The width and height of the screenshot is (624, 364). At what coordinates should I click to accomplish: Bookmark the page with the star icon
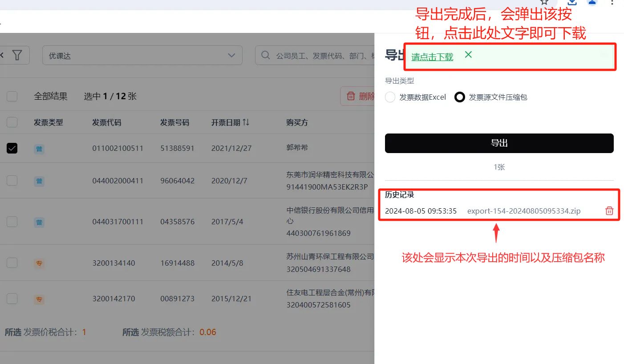pyautogui.click(x=544, y=2)
